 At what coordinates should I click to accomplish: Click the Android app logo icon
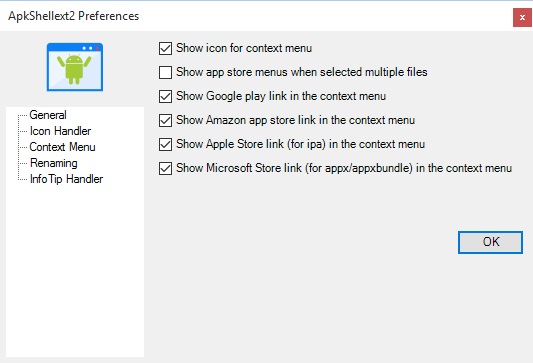[75, 67]
